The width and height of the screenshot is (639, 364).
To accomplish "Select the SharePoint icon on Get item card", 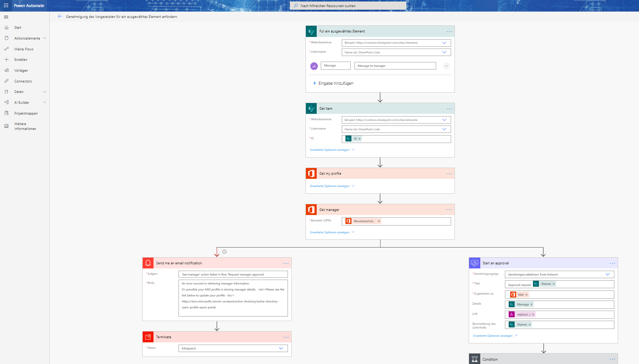I will coord(311,108).
